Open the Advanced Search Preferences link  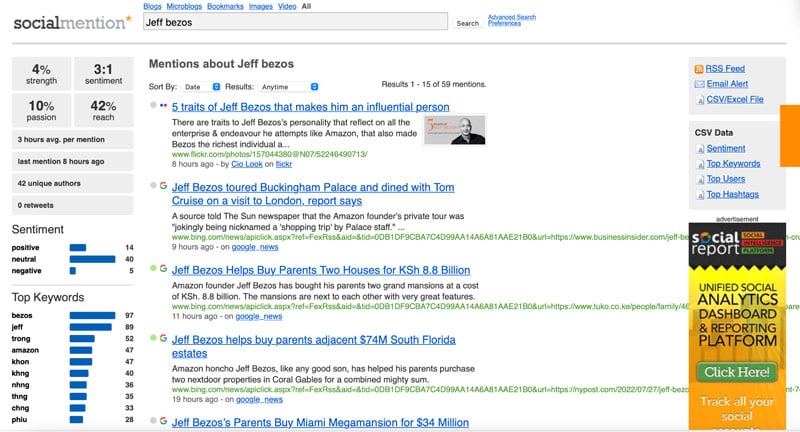512,20
